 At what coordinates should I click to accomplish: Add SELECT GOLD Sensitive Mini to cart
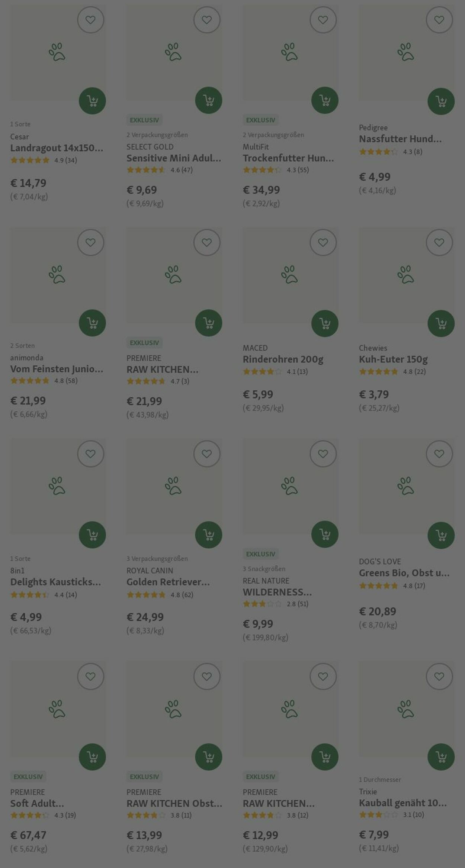point(209,100)
